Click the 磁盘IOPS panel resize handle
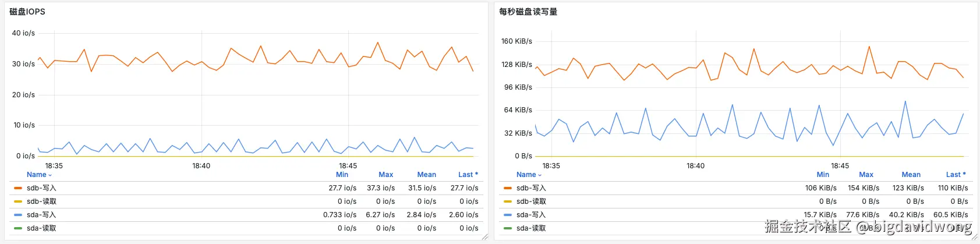The width and height of the screenshot is (980, 244). (485, 237)
